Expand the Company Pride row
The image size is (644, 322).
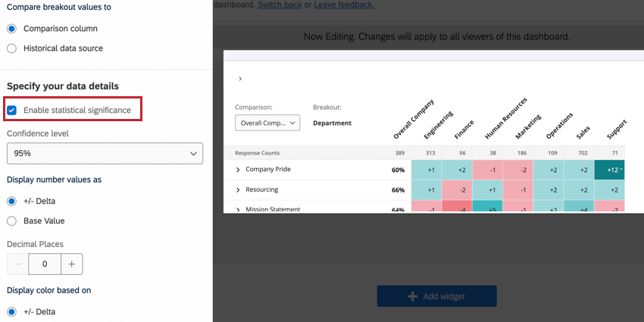coord(238,170)
